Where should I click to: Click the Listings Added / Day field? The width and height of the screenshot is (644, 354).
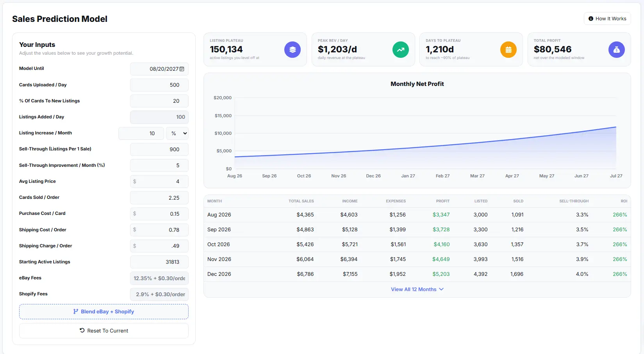(x=159, y=117)
